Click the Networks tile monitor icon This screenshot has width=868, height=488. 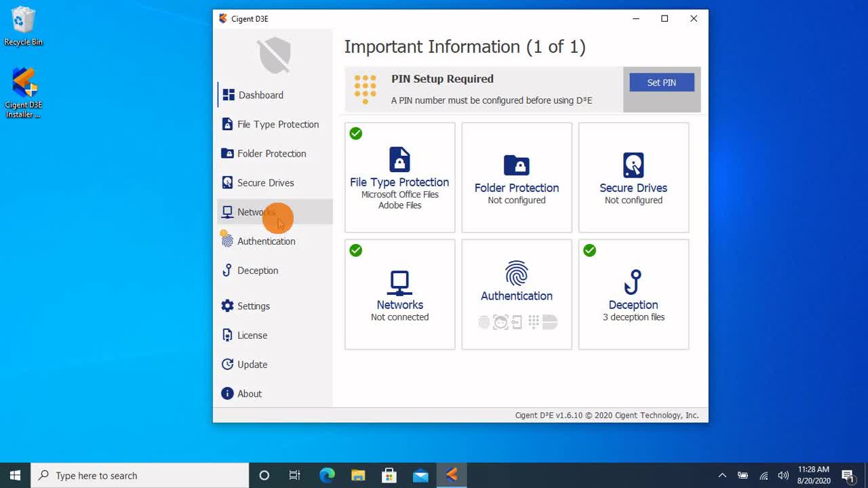click(399, 283)
